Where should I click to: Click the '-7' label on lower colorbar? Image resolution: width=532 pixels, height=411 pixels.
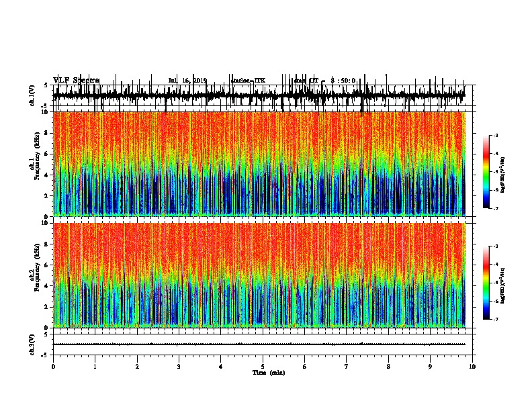495,319
